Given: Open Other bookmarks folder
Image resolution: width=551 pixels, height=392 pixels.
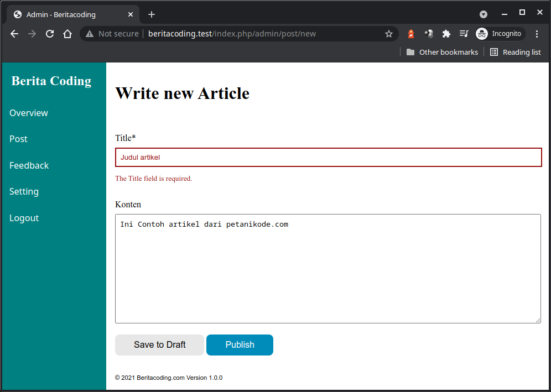Looking at the screenshot, I should tap(442, 52).
